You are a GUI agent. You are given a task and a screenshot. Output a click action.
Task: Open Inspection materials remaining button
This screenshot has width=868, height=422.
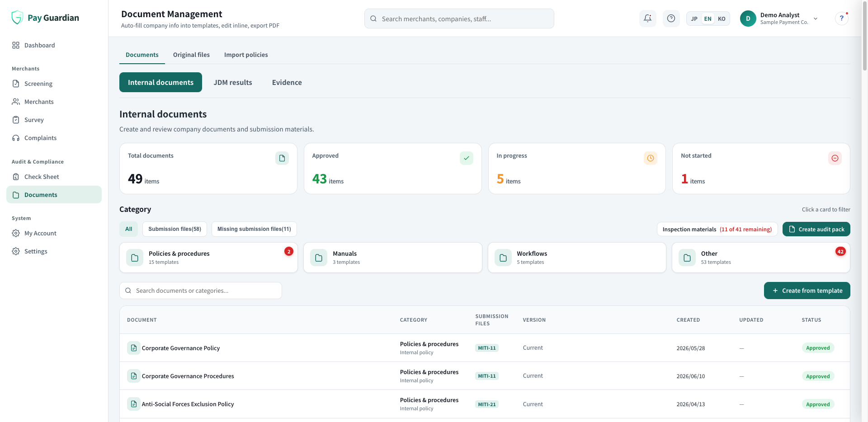click(717, 229)
